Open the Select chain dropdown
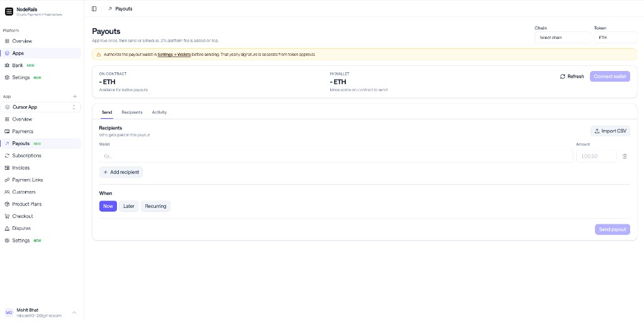 tap(562, 37)
